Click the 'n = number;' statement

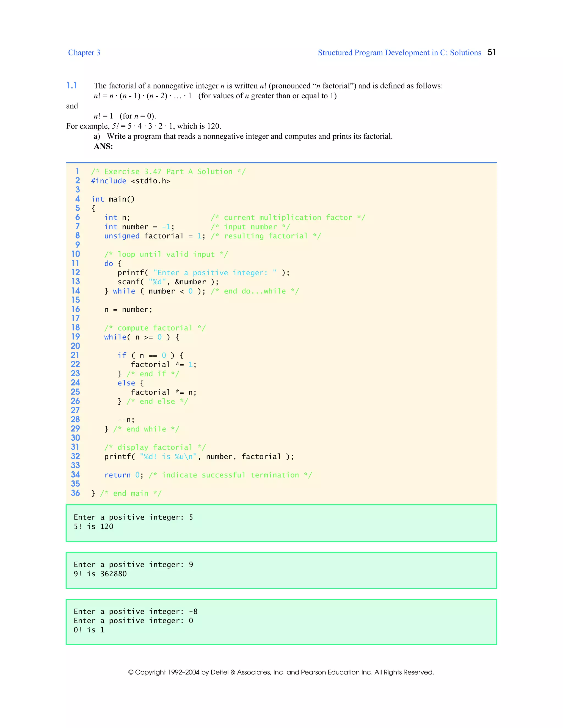click(x=128, y=310)
